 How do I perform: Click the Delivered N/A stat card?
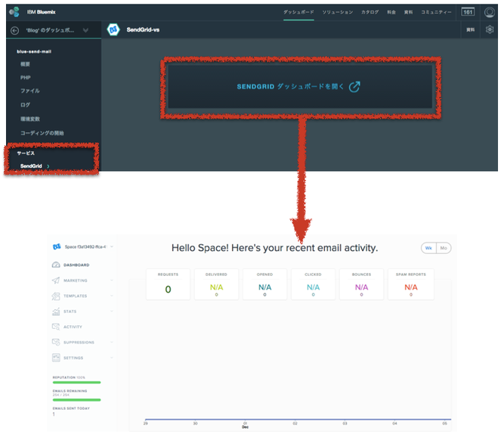click(x=216, y=284)
